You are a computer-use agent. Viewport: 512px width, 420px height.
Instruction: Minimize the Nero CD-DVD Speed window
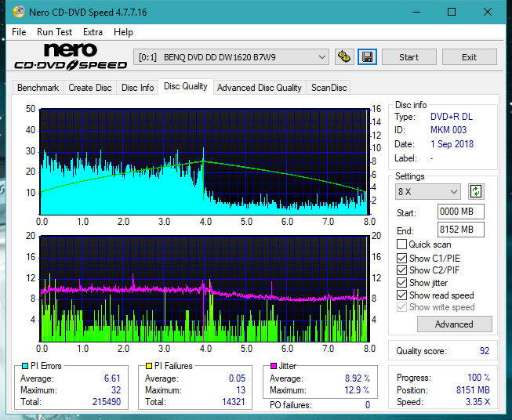pyautogui.click(x=416, y=12)
